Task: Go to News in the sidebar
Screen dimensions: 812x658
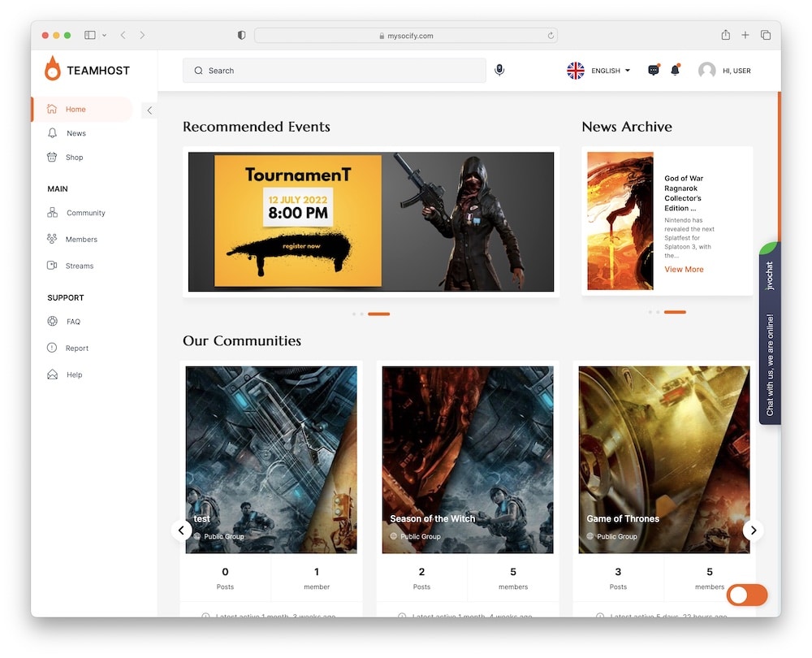Action: coord(76,133)
